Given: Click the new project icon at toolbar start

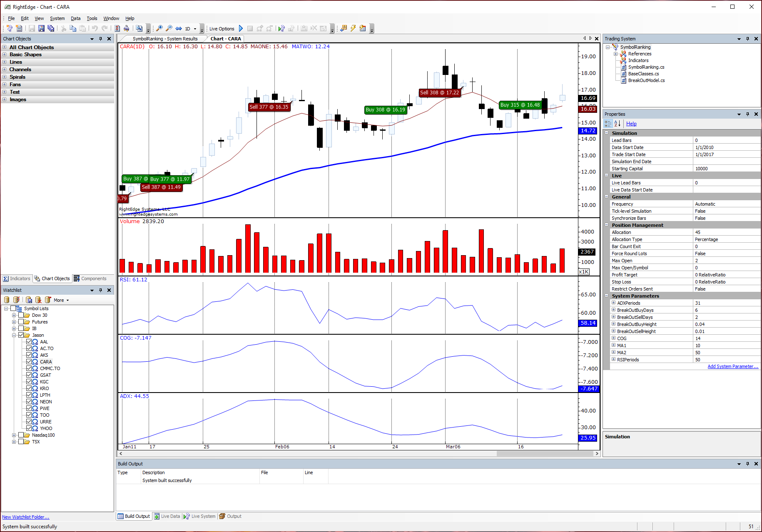Looking at the screenshot, I should [9, 28].
